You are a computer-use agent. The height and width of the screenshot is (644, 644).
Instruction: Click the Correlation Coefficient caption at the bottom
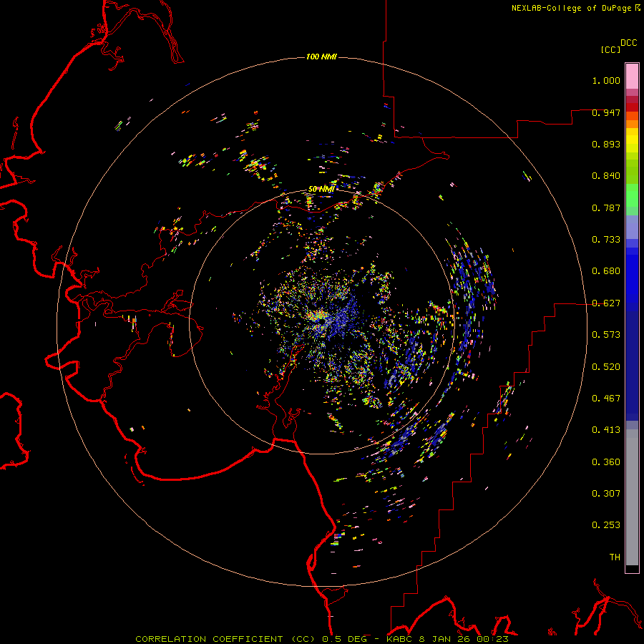[225, 639]
